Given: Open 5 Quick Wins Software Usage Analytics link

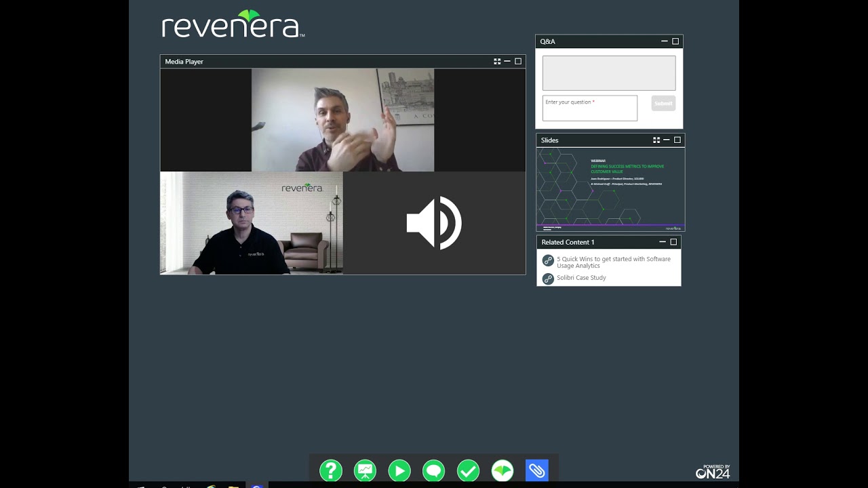Looking at the screenshot, I should click(x=614, y=262).
